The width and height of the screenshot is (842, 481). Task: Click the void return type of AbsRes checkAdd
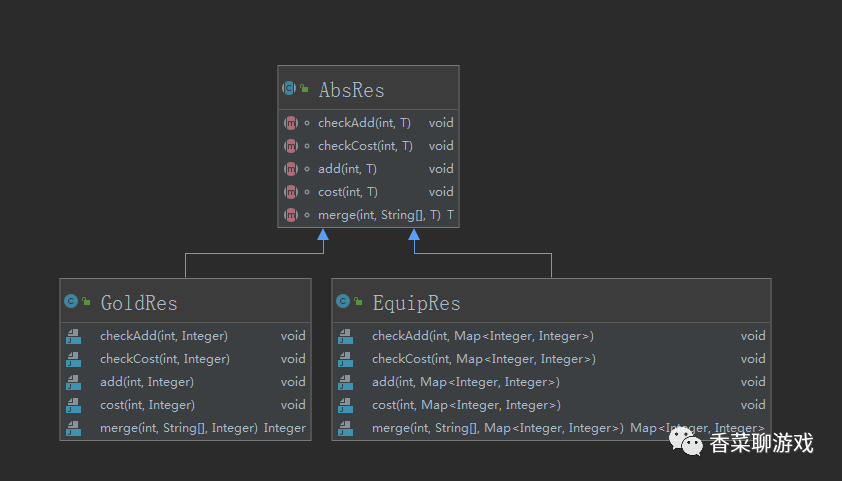[441, 123]
